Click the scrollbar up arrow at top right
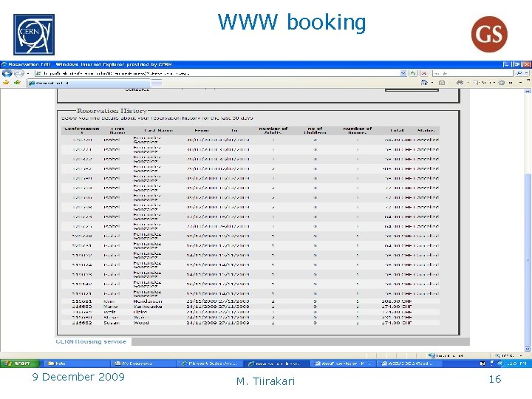The width and height of the screenshot is (532, 399). point(528,92)
